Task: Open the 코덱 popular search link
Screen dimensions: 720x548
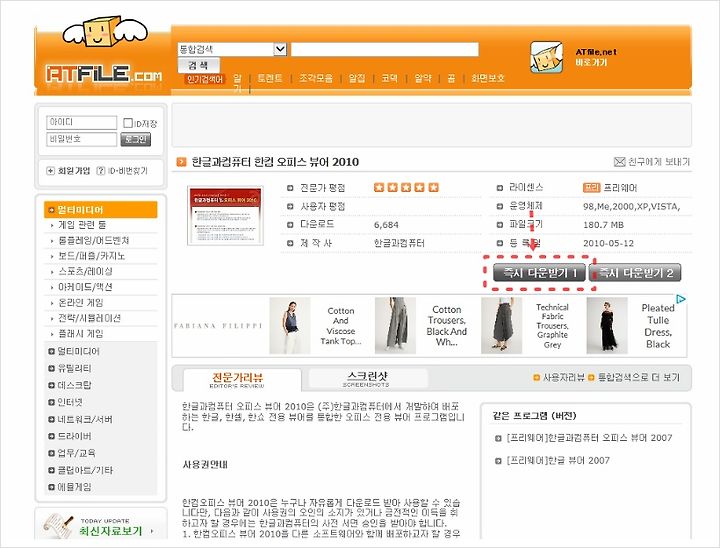Action: (x=390, y=78)
